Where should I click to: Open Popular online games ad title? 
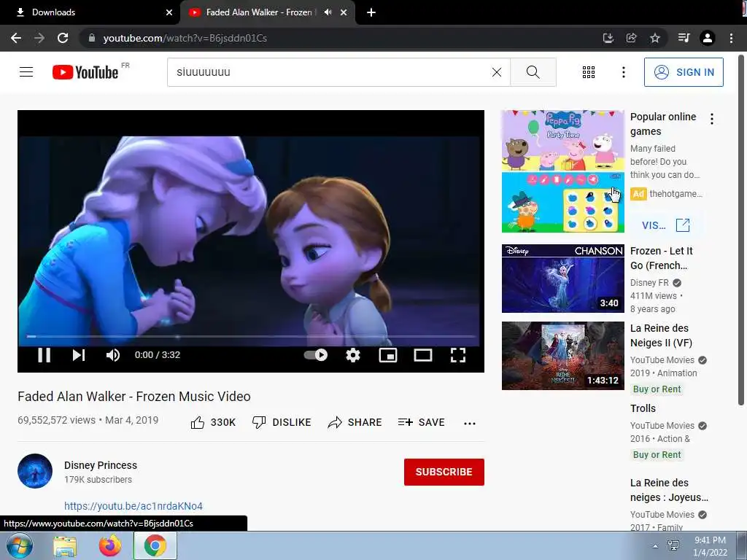click(663, 124)
